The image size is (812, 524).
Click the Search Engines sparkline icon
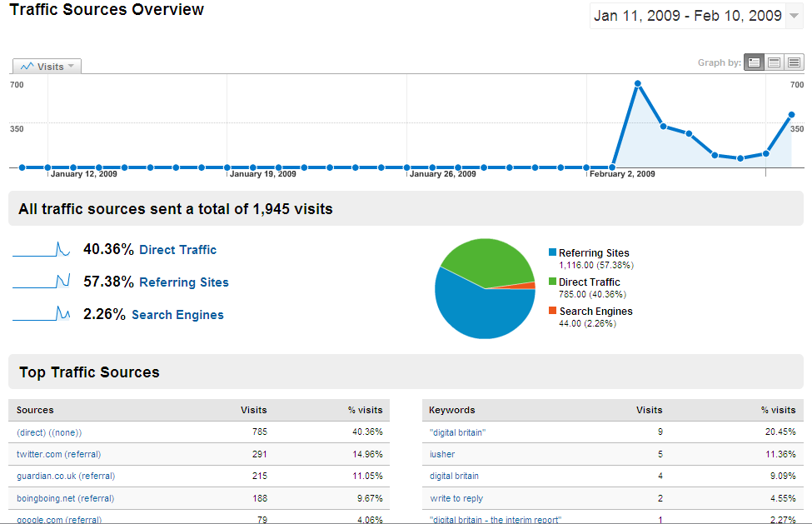(41, 314)
